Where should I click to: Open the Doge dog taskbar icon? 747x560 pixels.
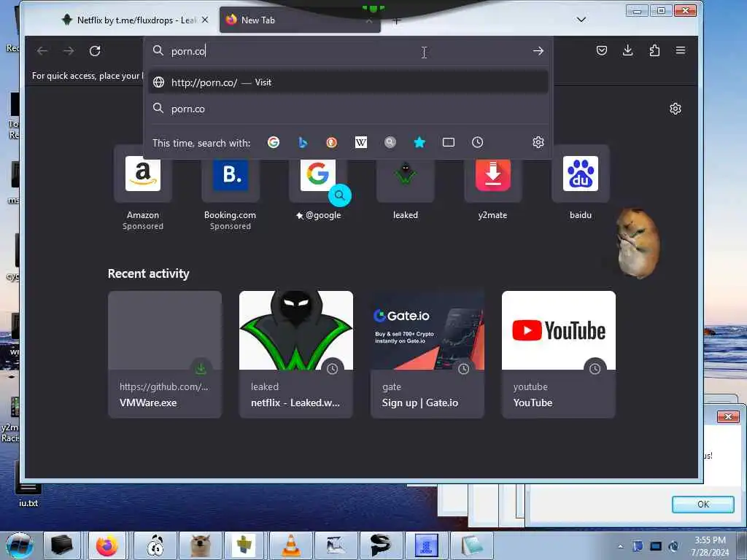[x=200, y=545]
